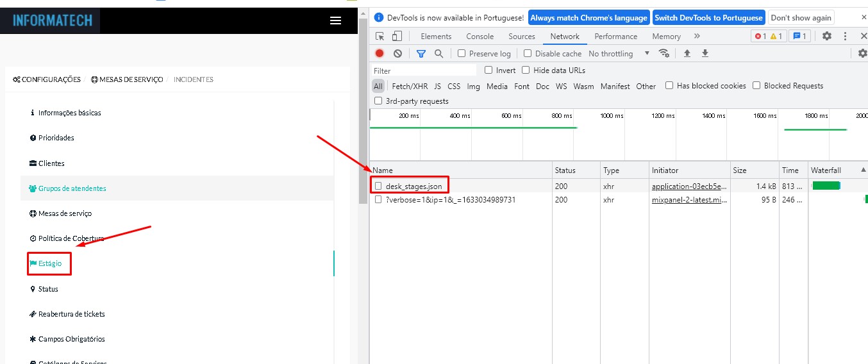Enable Disable cache checkbox
This screenshot has height=364, width=868.
(x=528, y=53)
